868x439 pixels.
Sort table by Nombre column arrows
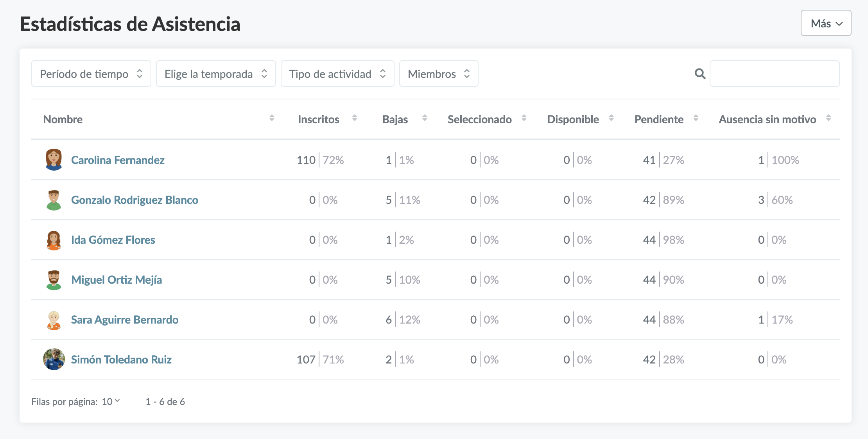[272, 118]
